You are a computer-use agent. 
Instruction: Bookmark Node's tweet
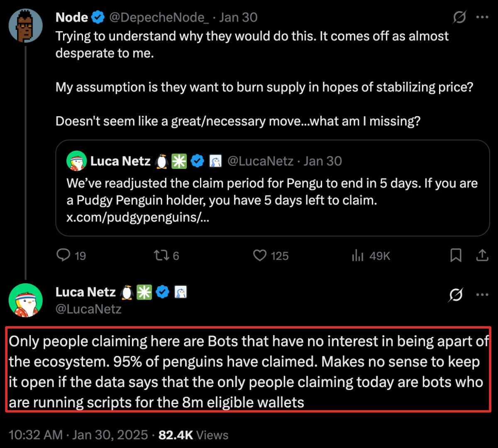point(456,255)
